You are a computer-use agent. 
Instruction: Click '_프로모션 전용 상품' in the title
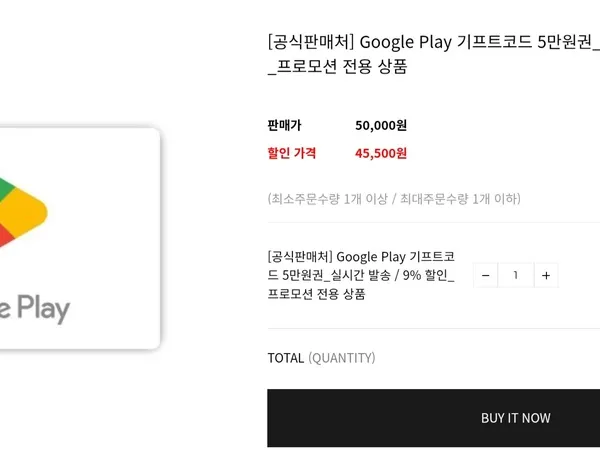[337, 67]
